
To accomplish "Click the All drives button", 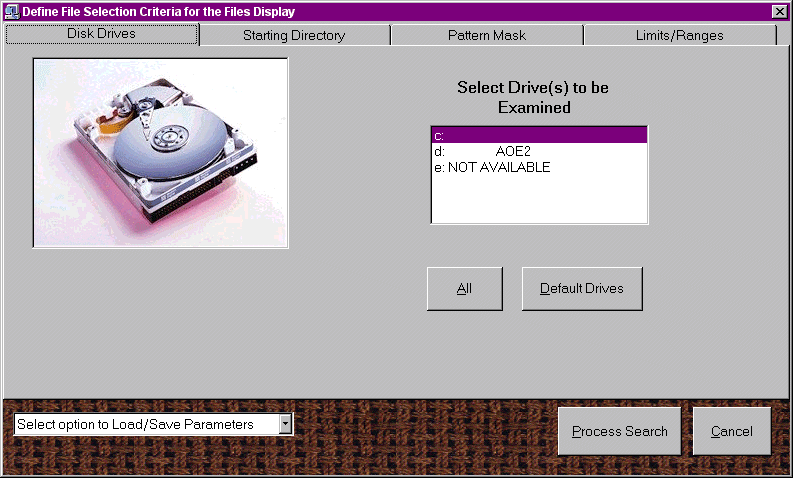I will tap(465, 289).
